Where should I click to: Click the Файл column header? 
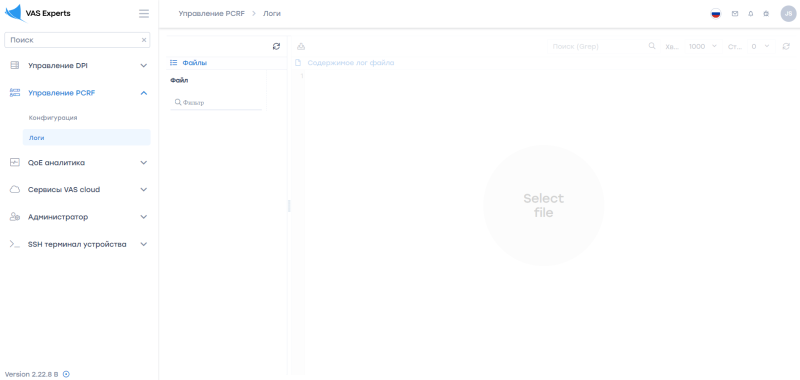click(x=180, y=81)
